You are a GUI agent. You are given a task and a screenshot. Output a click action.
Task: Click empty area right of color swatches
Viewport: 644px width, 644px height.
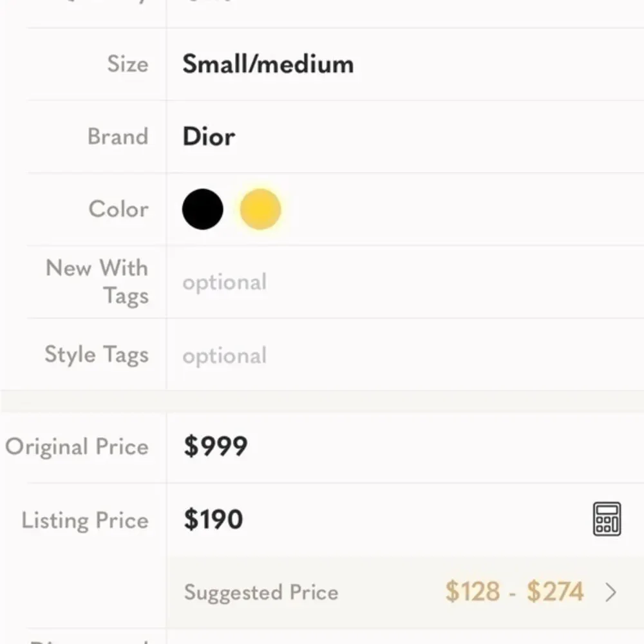coord(462,209)
